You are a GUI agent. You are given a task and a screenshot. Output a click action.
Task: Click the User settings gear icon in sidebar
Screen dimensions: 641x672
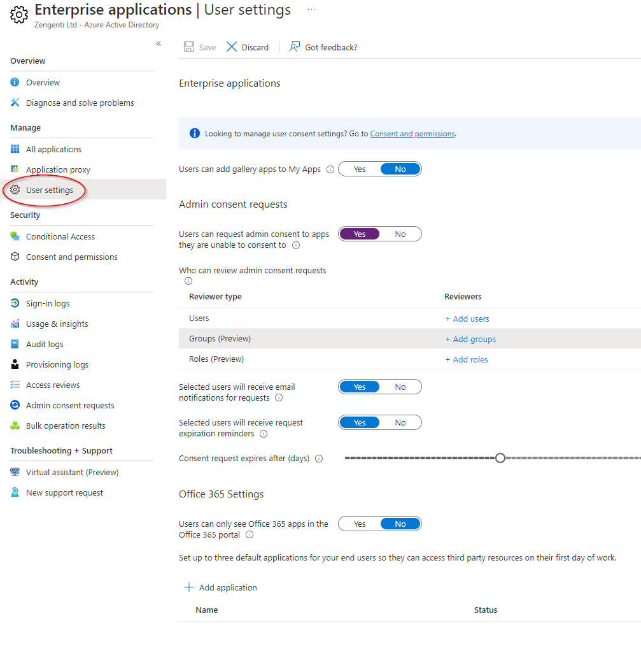(15, 189)
